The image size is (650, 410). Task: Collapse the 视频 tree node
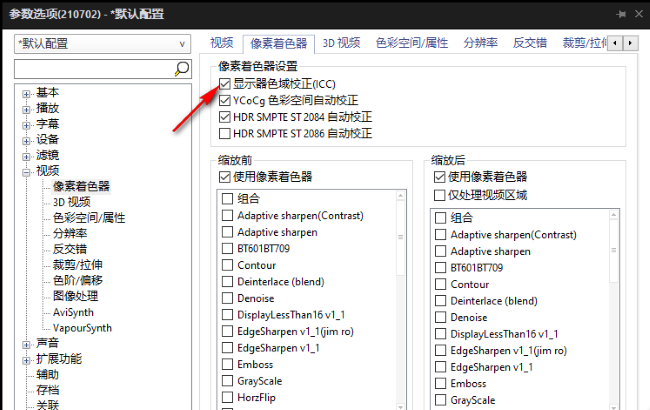[x=26, y=171]
